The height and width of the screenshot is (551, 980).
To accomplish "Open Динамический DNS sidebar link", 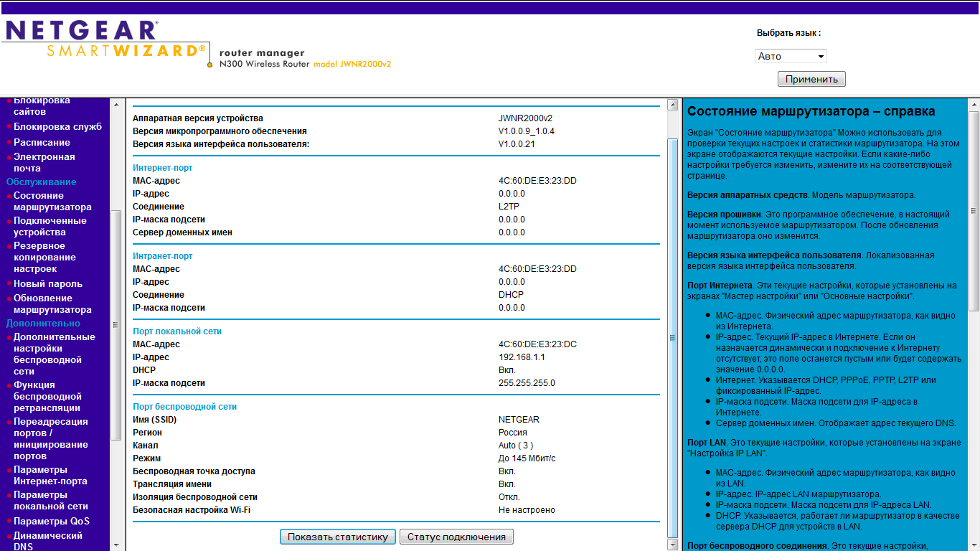I will [48, 541].
